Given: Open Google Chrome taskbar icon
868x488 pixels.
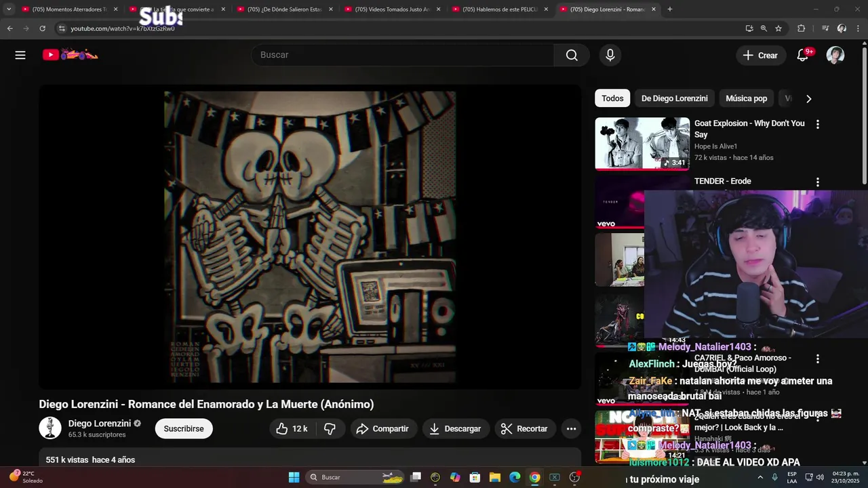Looking at the screenshot, I should click(x=534, y=477).
